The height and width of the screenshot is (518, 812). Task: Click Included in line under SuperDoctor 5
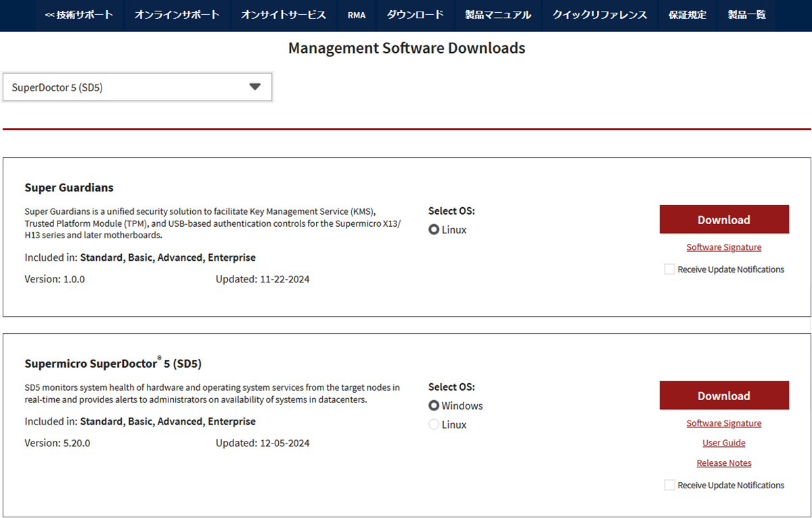(140, 421)
